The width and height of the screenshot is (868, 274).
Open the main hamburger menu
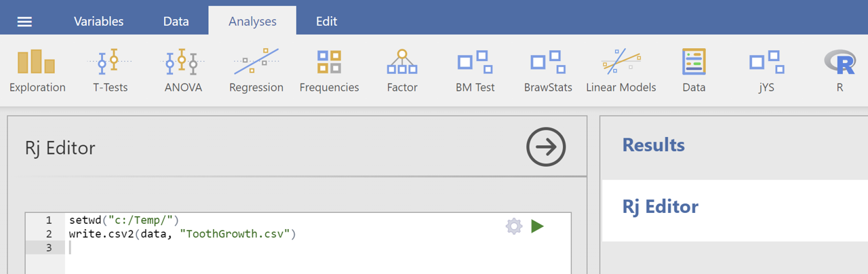click(x=24, y=22)
